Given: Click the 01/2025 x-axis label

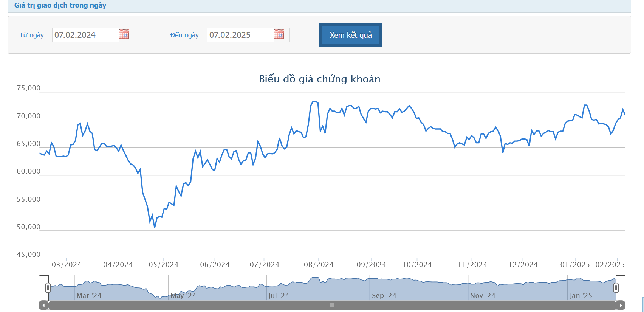Looking at the screenshot, I should pos(575,265).
